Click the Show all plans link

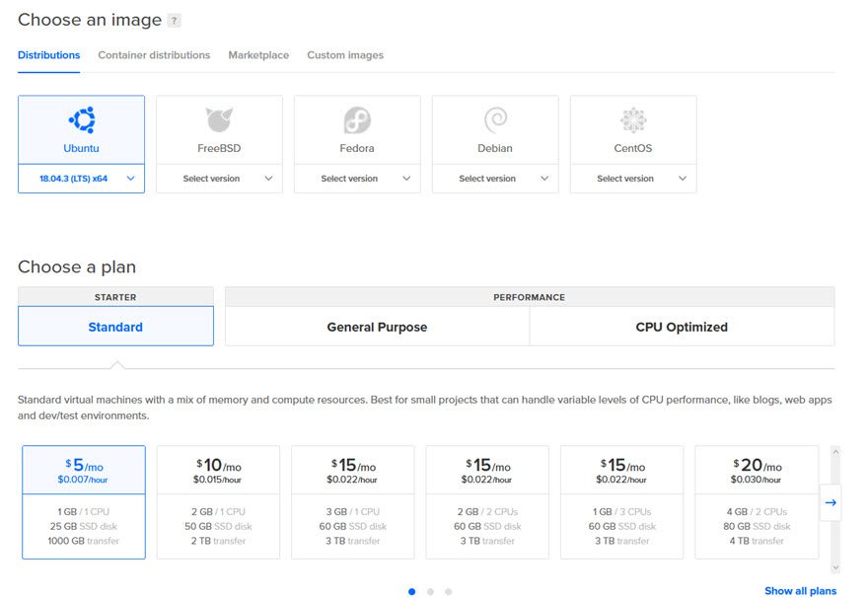[x=800, y=590]
